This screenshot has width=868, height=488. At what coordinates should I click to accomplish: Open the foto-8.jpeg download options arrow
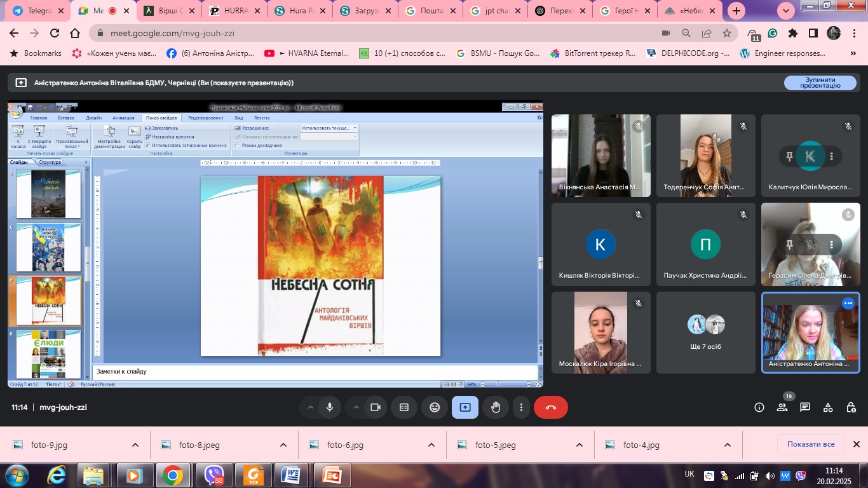283,445
